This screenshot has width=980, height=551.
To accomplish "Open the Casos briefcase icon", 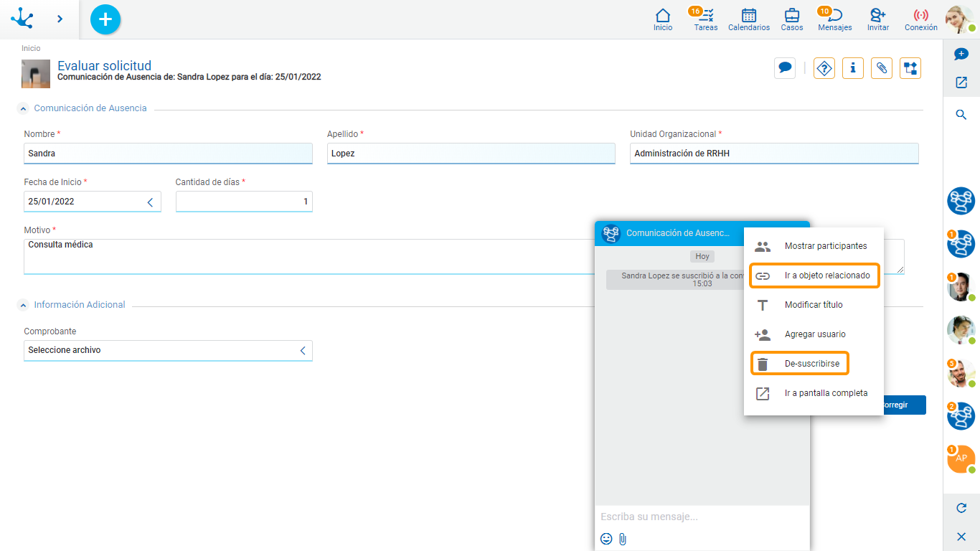I will pyautogui.click(x=791, y=19).
